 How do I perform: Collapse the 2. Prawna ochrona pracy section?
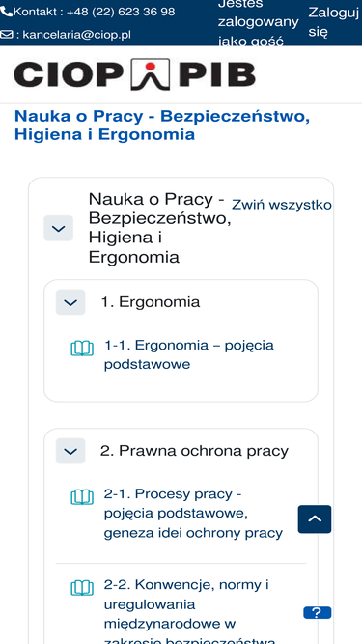click(70, 451)
